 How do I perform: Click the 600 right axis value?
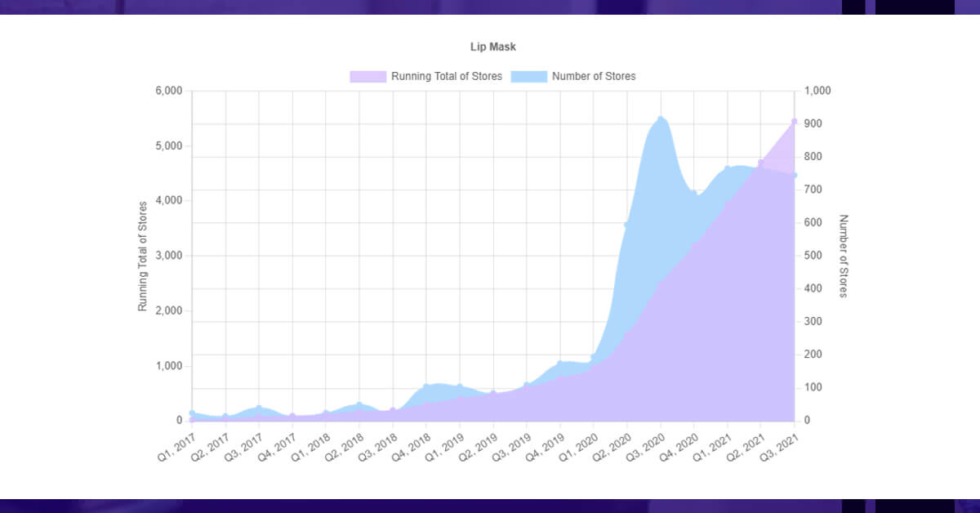point(814,222)
